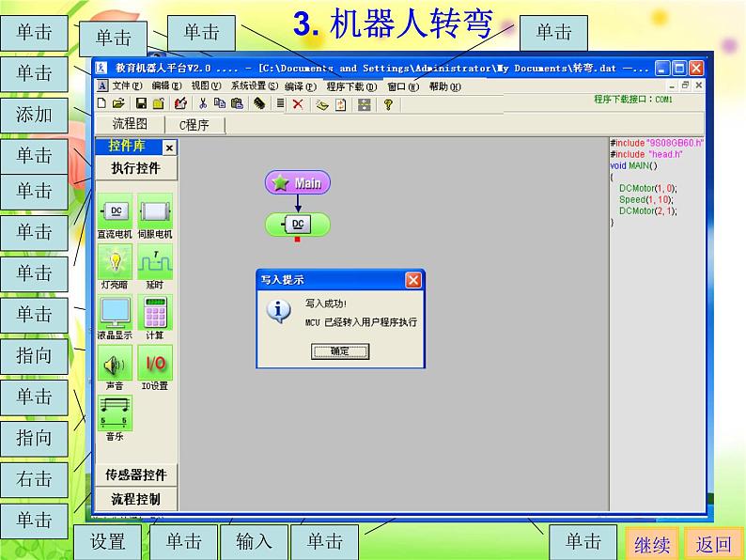Click the yellow padlock toolbar icon

159,103
